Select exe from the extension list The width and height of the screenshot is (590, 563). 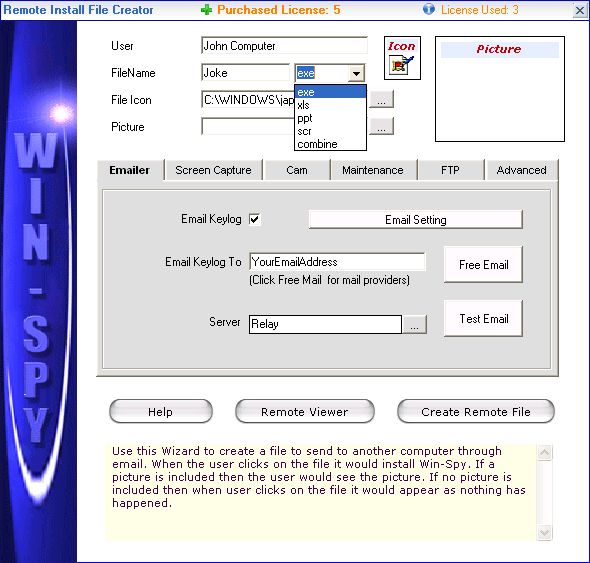[330, 92]
